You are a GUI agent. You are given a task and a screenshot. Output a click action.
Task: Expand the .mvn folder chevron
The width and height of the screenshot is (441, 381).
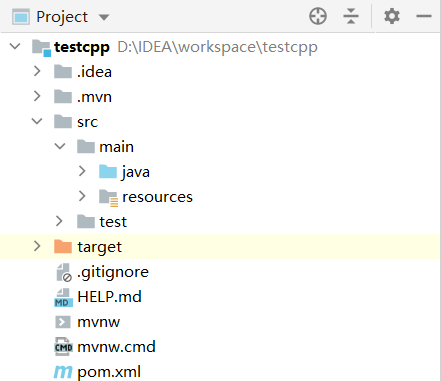point(37,96)
